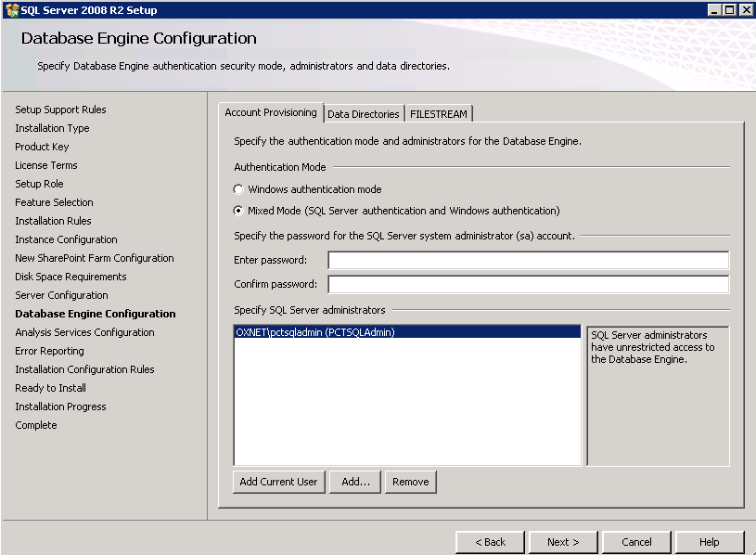Click Installation Rules step

53,221
